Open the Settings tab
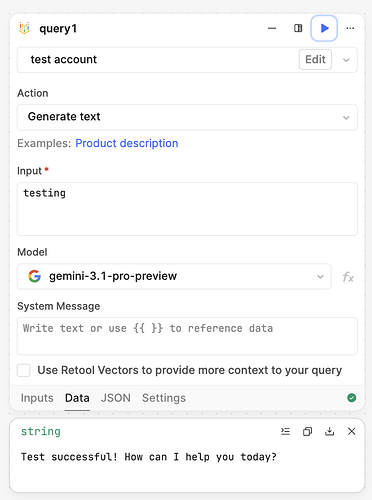This screenshot has height=500, width=372. tap(164, 398)
